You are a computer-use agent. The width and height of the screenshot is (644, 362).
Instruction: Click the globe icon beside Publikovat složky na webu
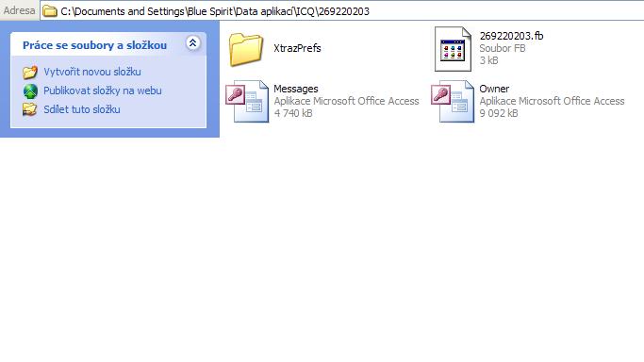pyautogui.click(x=30, y=91)
